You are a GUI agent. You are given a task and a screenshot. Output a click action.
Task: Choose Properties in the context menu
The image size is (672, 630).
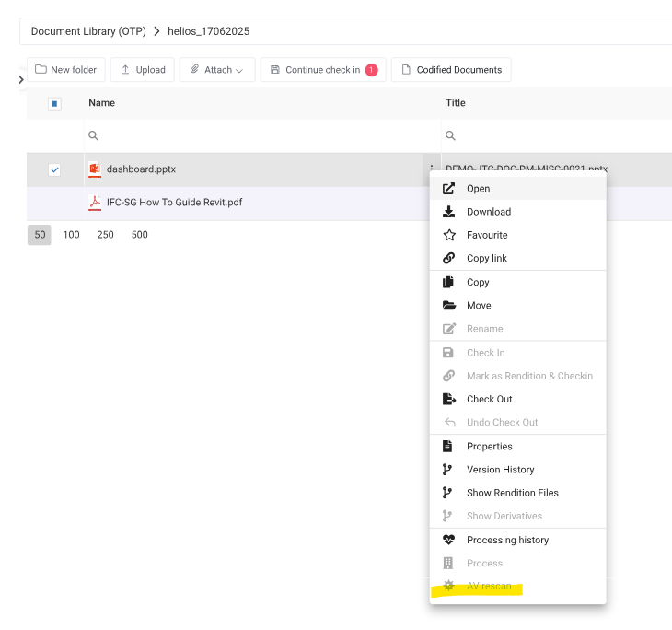tap(489, 447)
